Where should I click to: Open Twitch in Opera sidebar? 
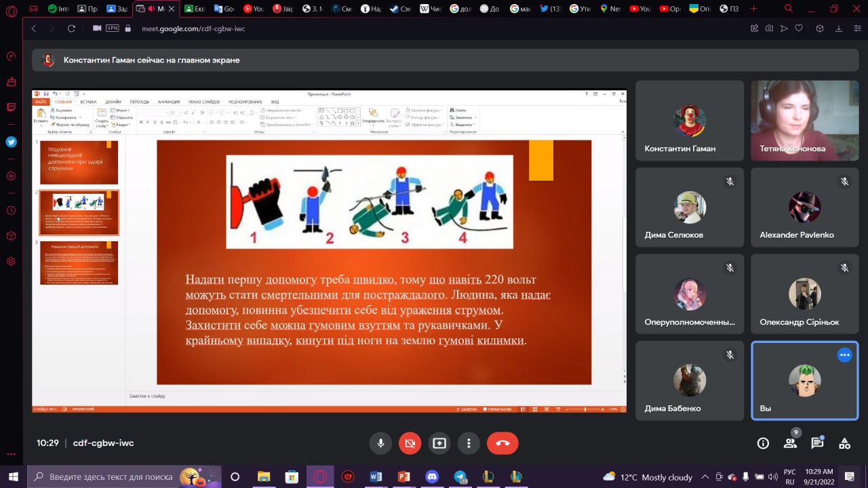[11, 107]
